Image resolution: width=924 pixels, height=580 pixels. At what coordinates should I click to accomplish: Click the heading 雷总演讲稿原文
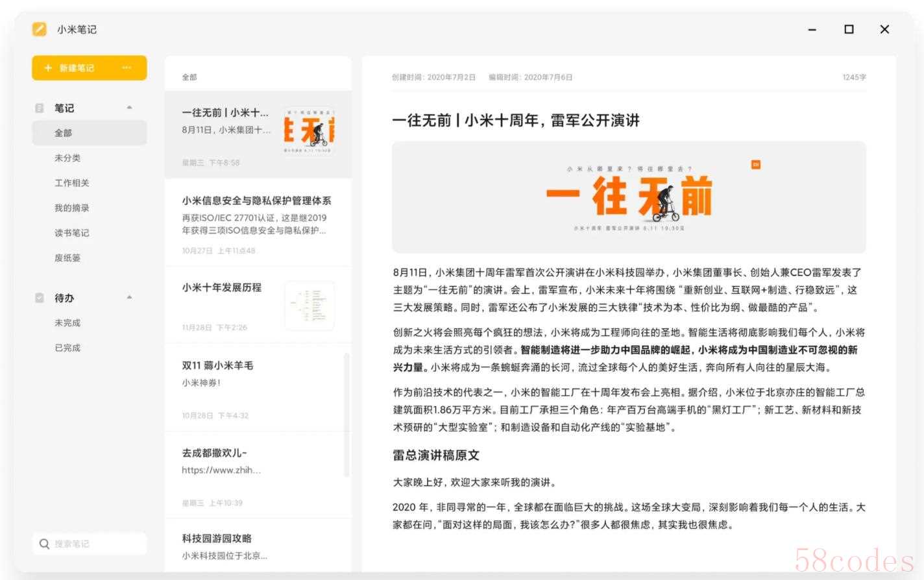(x=436, y=455)
